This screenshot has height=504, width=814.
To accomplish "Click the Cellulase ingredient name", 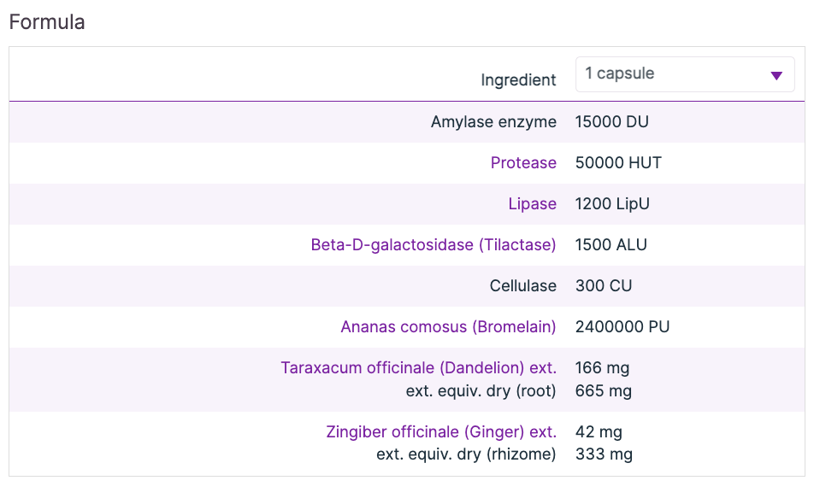I will [523, 286].
